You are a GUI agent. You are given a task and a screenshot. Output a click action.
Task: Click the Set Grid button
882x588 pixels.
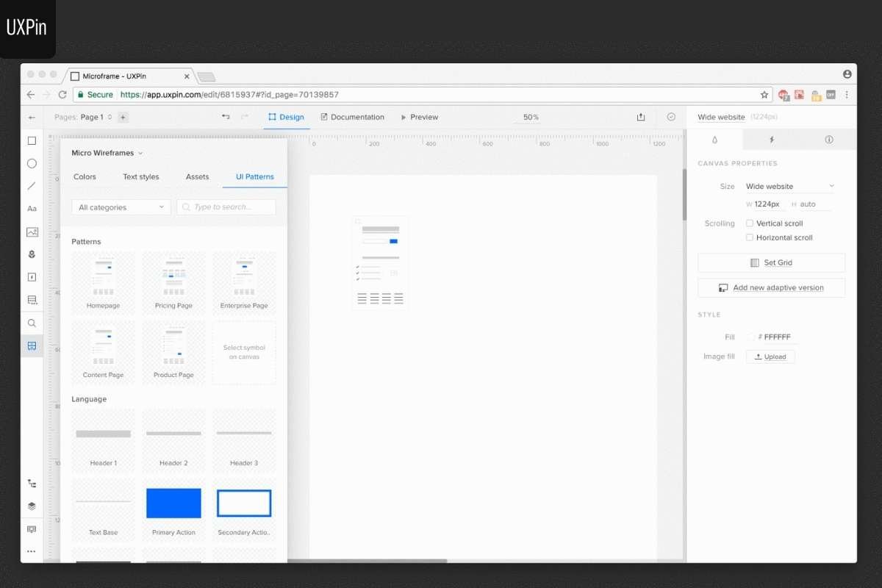point(770,262)
